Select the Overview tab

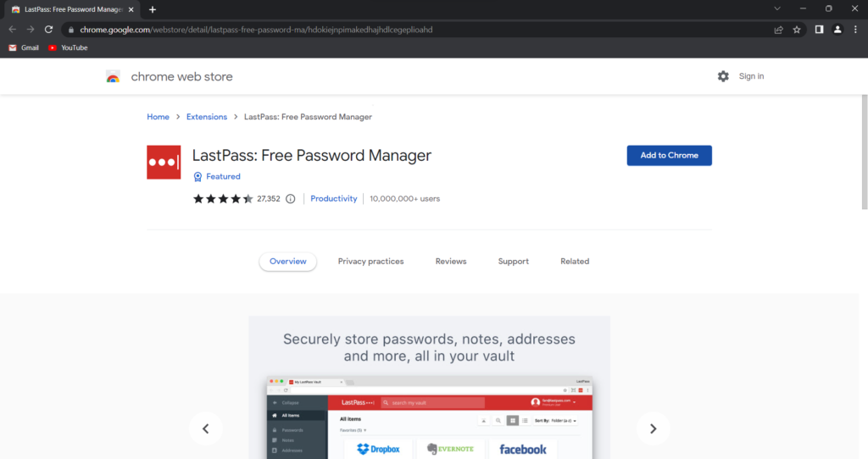pos(288,262)
